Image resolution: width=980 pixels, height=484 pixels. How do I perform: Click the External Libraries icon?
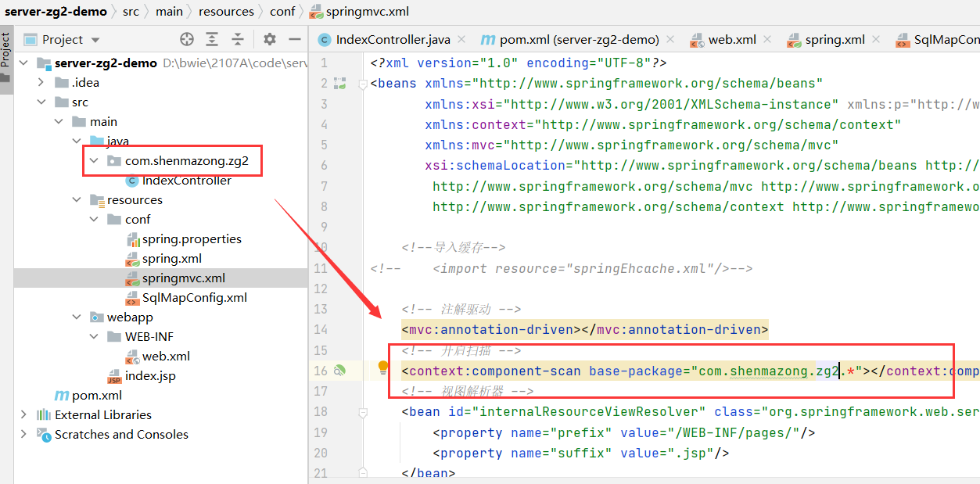click(44, 415)
